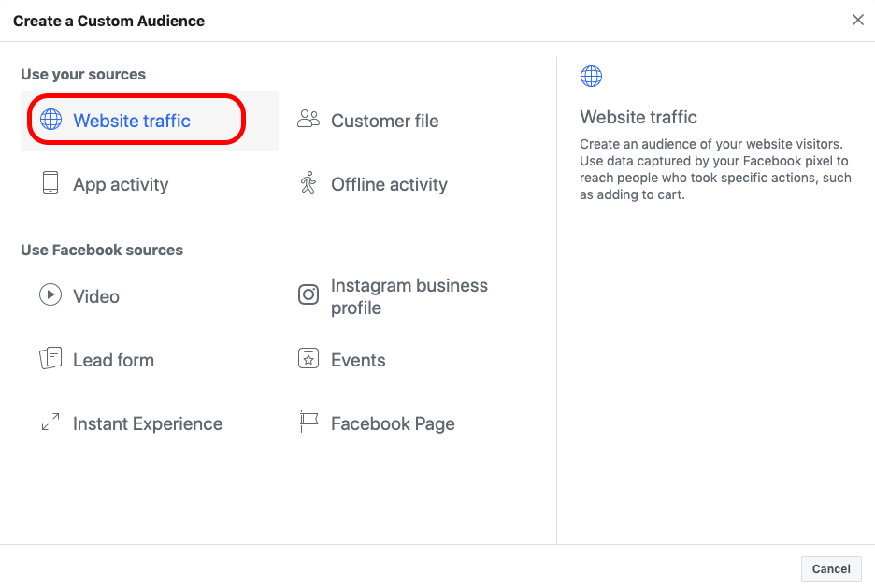Choose Video under Facebook sources
Viewport: 875px width, 588px height.
click(96, 296)
